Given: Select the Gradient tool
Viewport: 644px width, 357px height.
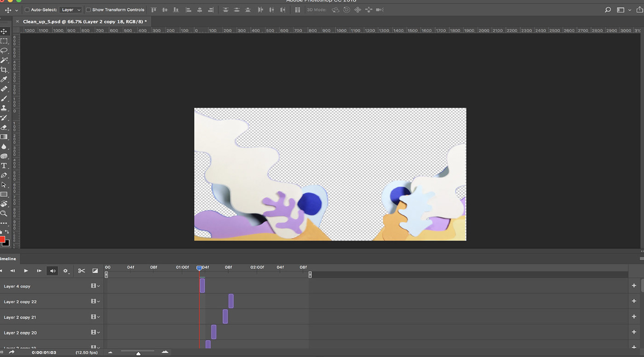Looking at the screenshot, I should (4, 137).
